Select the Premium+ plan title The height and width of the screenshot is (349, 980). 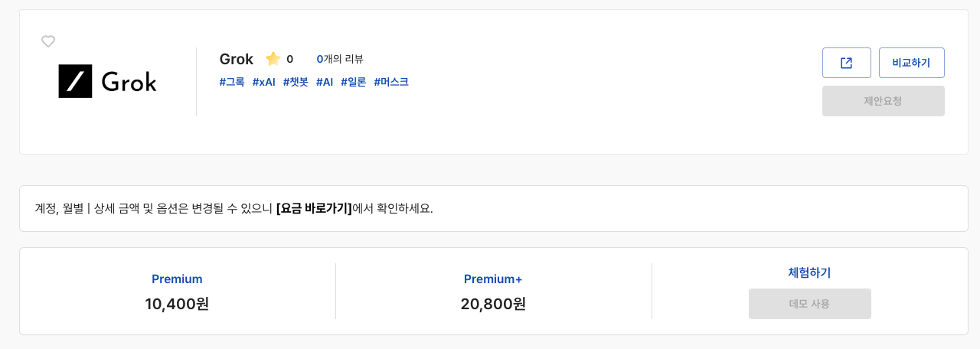coord(493,279)
